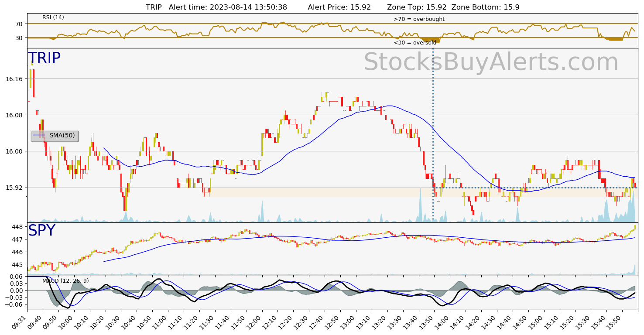Click the SPY axis value 448
This screenshot has height=335, width=644.
(17, 227)
